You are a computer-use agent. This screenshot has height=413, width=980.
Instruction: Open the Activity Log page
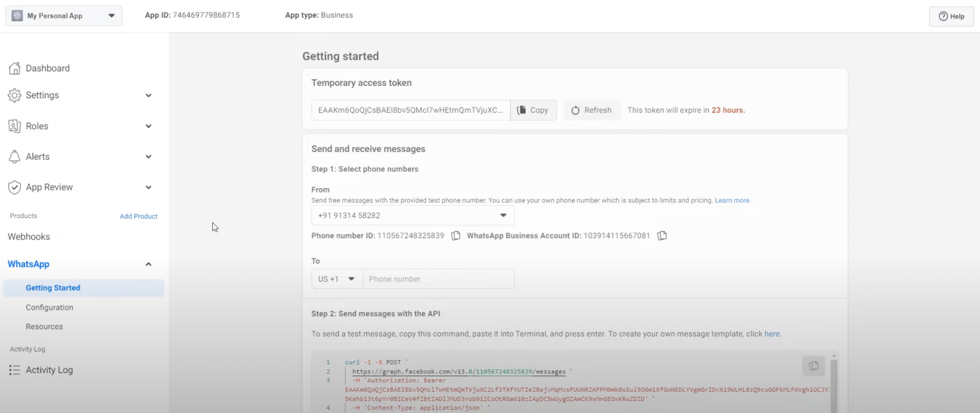click(x=49, y=370)
